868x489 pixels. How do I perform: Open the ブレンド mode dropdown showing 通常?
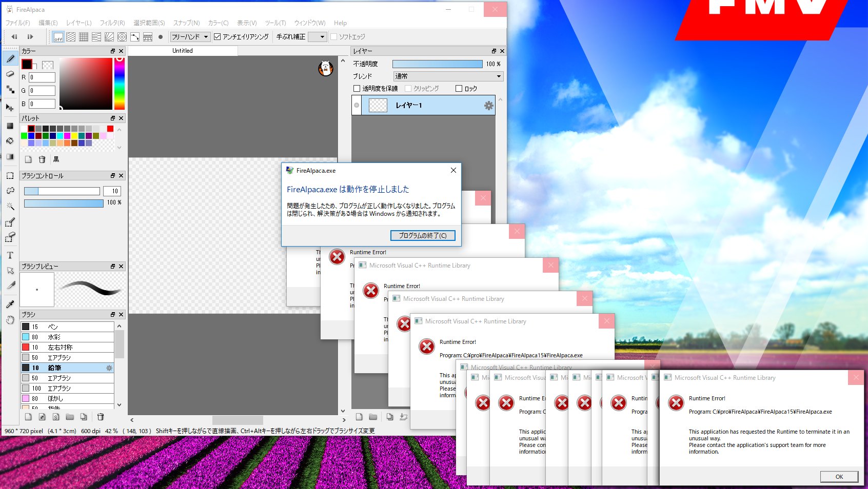click(x=448, y=76)
